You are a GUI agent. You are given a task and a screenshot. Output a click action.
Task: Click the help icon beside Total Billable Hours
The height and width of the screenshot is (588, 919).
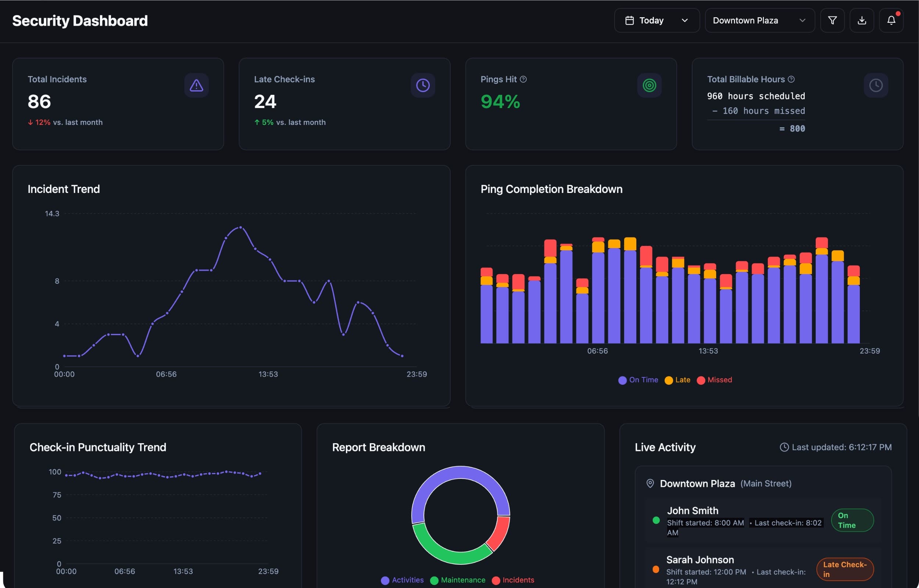coord(792,79)
